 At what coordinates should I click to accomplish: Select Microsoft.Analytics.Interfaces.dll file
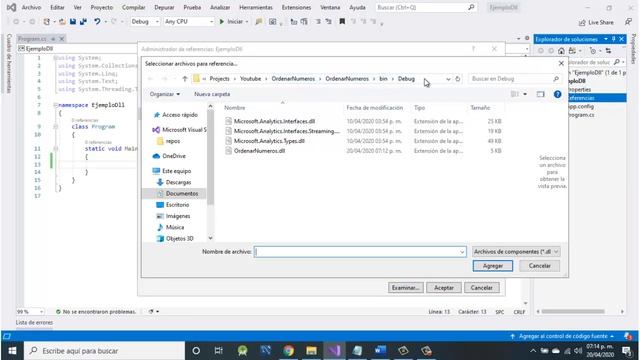click(274, 121)
